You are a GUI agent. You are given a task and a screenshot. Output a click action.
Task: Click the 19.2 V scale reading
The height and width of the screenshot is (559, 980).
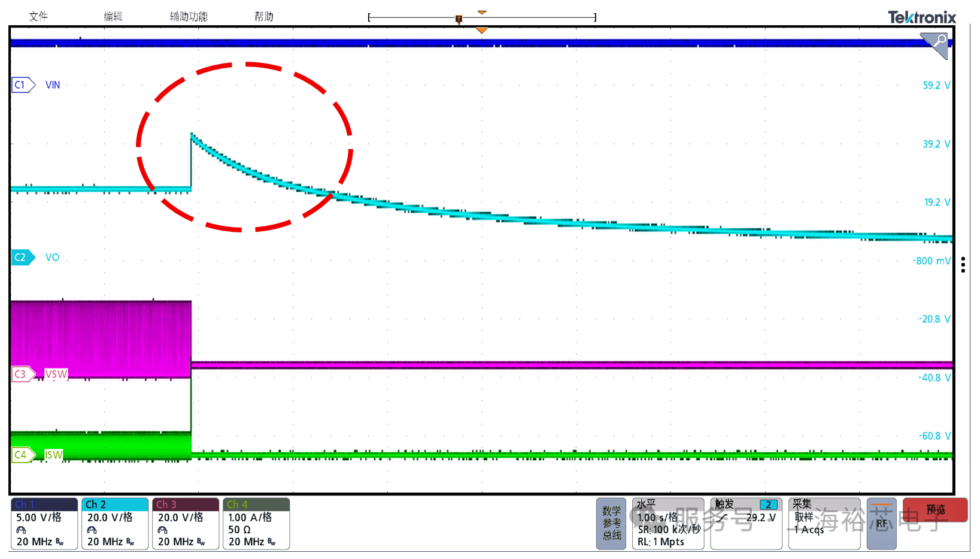[x=937, y=203]
